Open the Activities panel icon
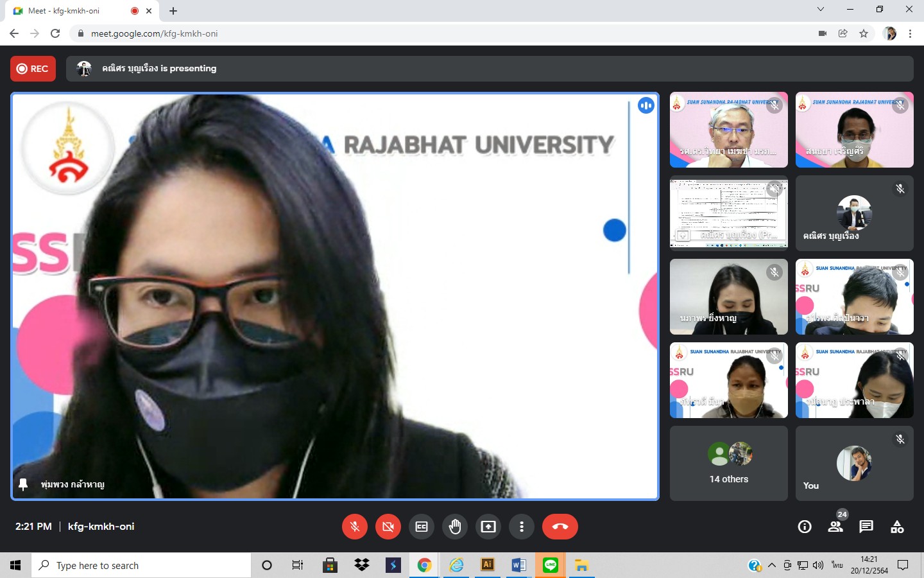The image size is (924, 578). tap(897, 527)
